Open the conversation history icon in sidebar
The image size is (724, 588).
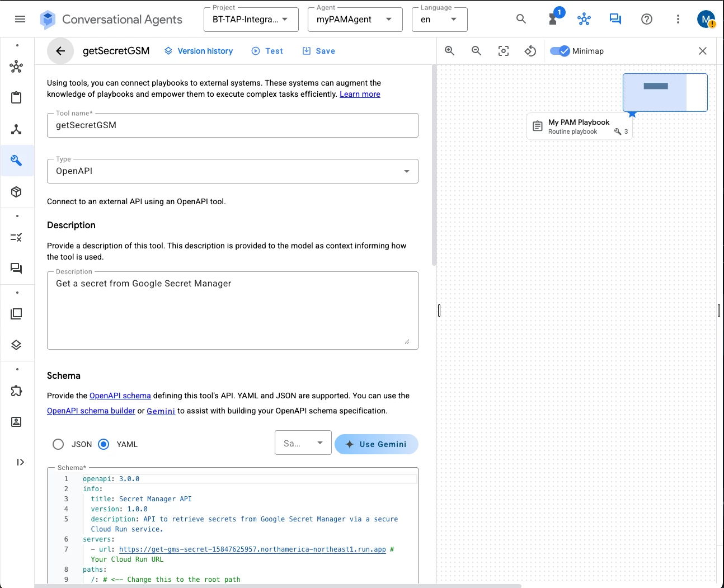pyautogui.click(x=16, y=269)
